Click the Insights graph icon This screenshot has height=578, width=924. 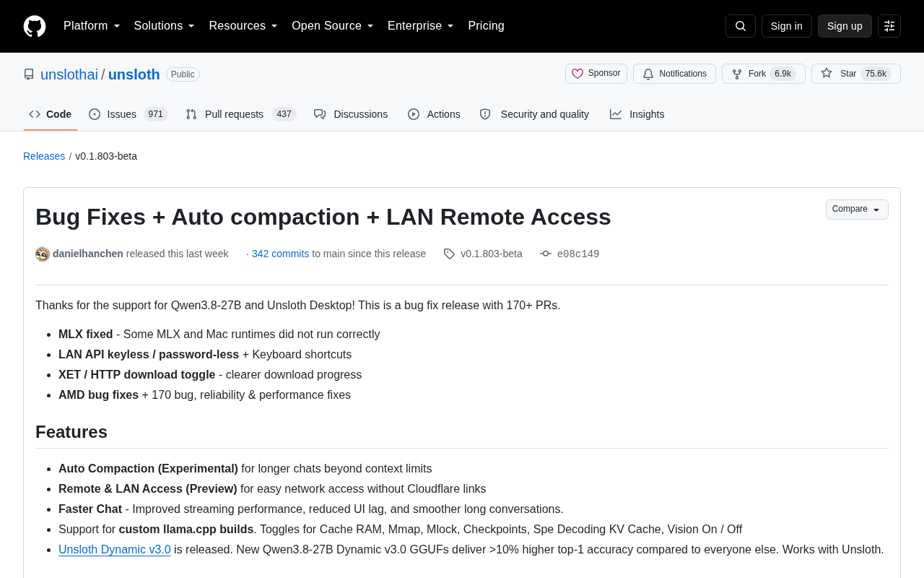coord(616,114)
